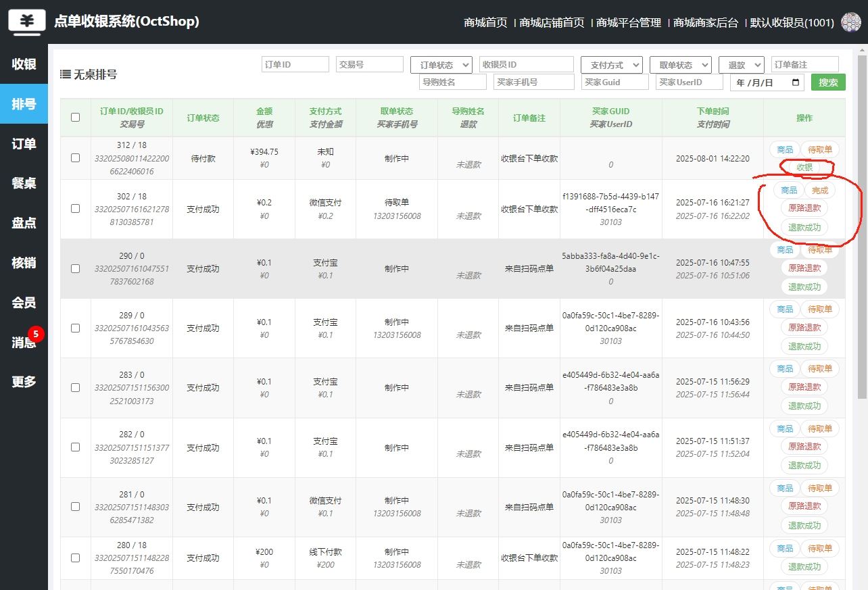868x590 pixels.
Task: Click 商品 button for order 312
Action: point(785,149)
